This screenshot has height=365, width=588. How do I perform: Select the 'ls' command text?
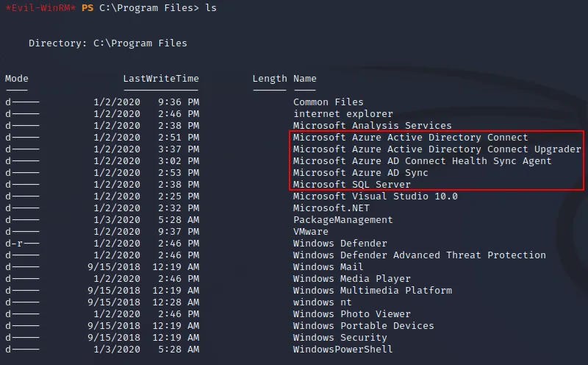click(x=211, y=8)
